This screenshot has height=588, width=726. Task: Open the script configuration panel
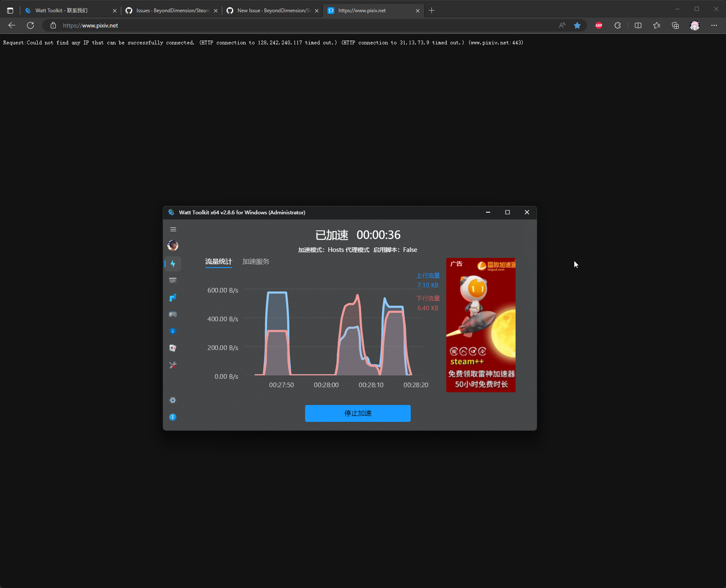click(173, 280)
